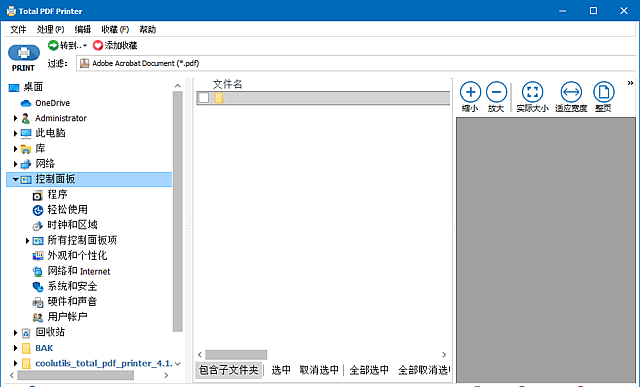Click the 取消选中 button
Image resolution: width=640 pixels, height=387 pixels.
click(x=319, y=370)
